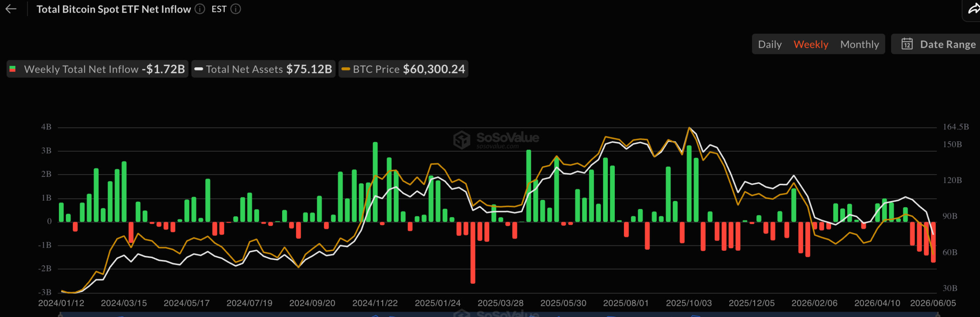Click the 2024/07/19 x-axis date label

tap(250, 303)
